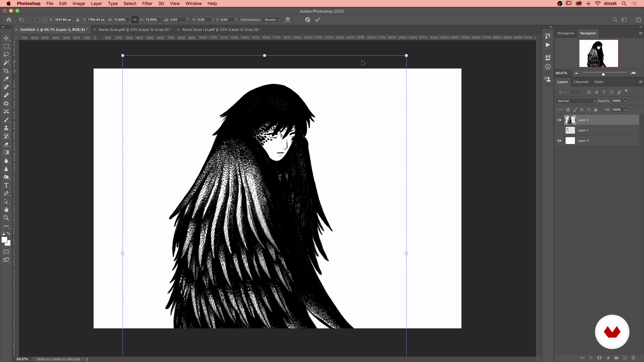Open the Fill slider dropdown

tap(625, 110)
